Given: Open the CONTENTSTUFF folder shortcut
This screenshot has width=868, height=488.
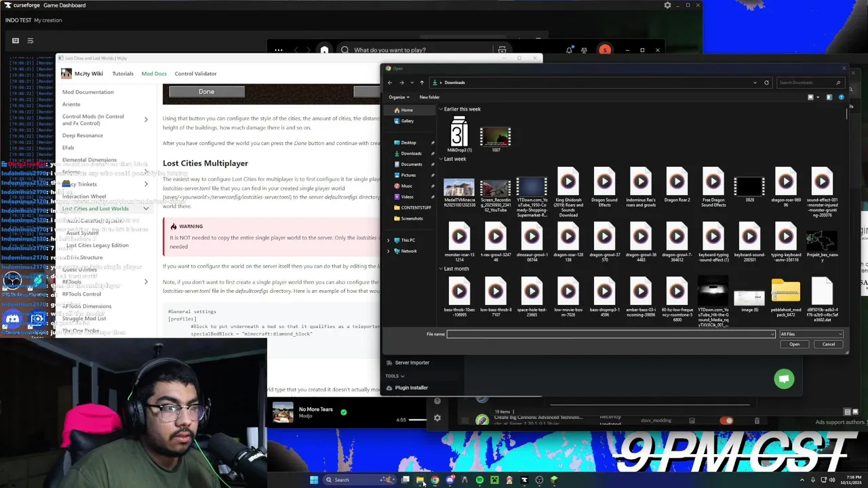Looking at the screenshot, I should tap(416, 207).
